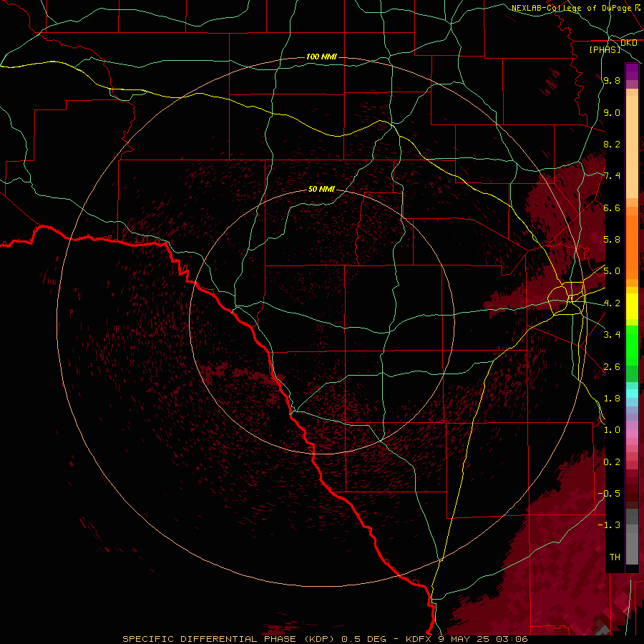Viewport: 644px width, 644px height.
Task: Click the 5.8 legend value
Action: (x=612, y=240)
